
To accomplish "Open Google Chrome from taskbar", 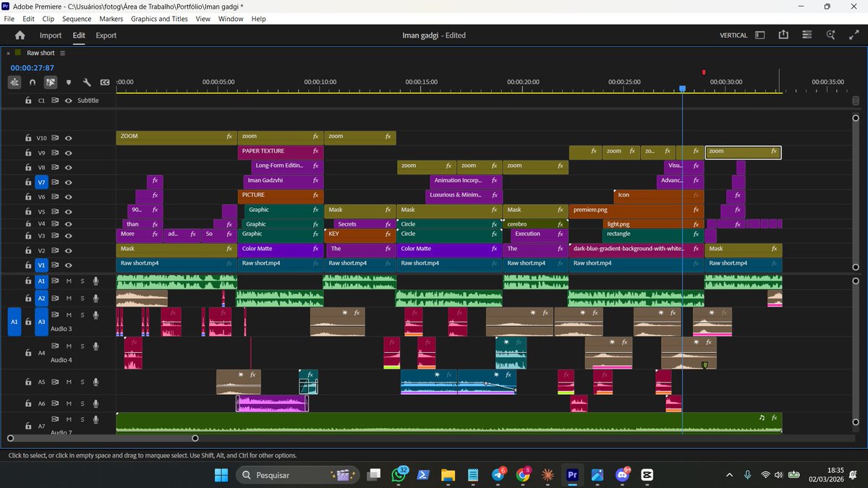I will click(524, 475).
